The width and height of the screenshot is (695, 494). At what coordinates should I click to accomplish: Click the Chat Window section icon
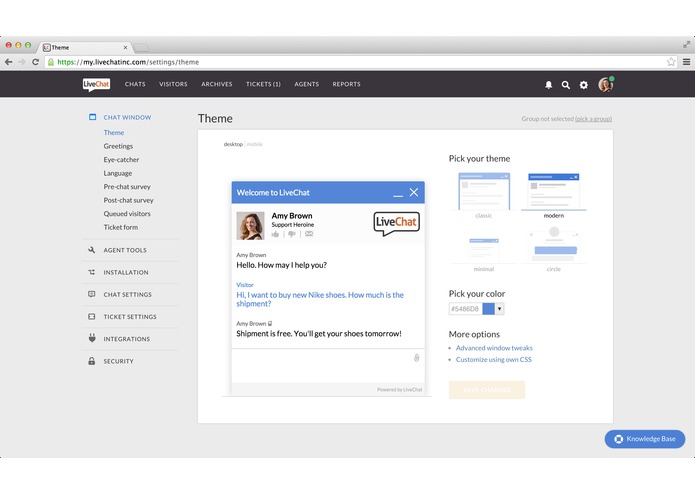coord(92,117)
